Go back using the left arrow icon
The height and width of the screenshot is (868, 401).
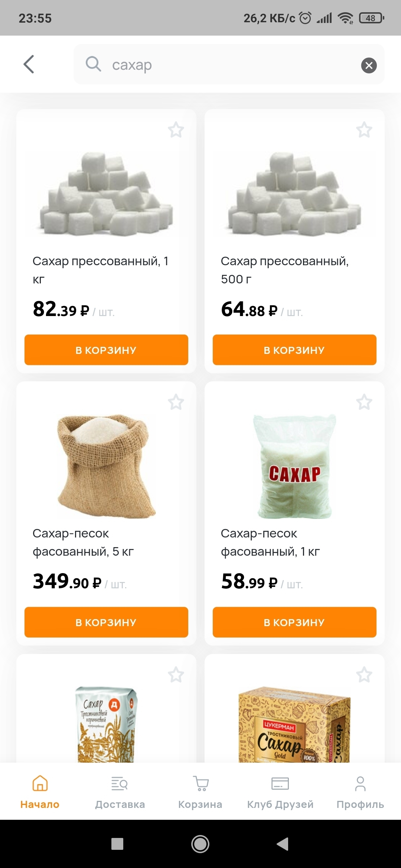(x=29, y=64)
